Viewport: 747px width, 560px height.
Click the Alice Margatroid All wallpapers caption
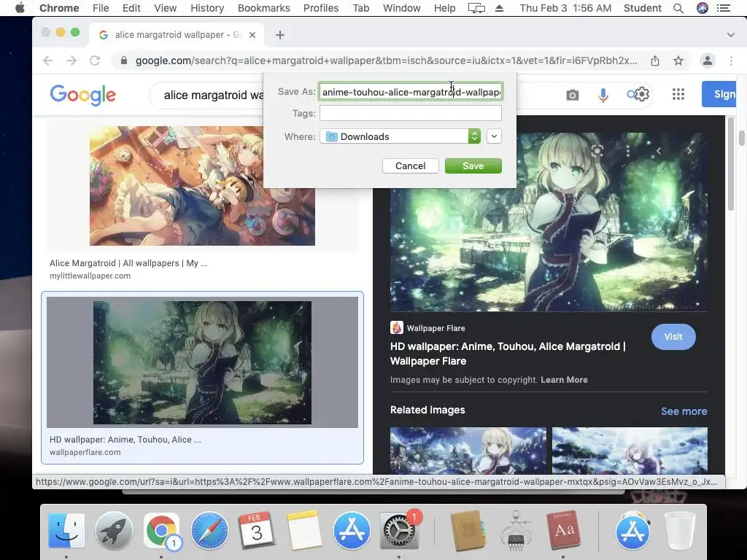click(128, 263)
